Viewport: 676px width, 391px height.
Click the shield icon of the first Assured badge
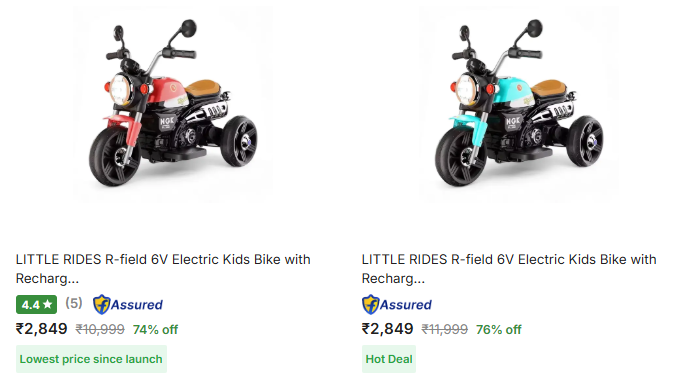[101, 304]
